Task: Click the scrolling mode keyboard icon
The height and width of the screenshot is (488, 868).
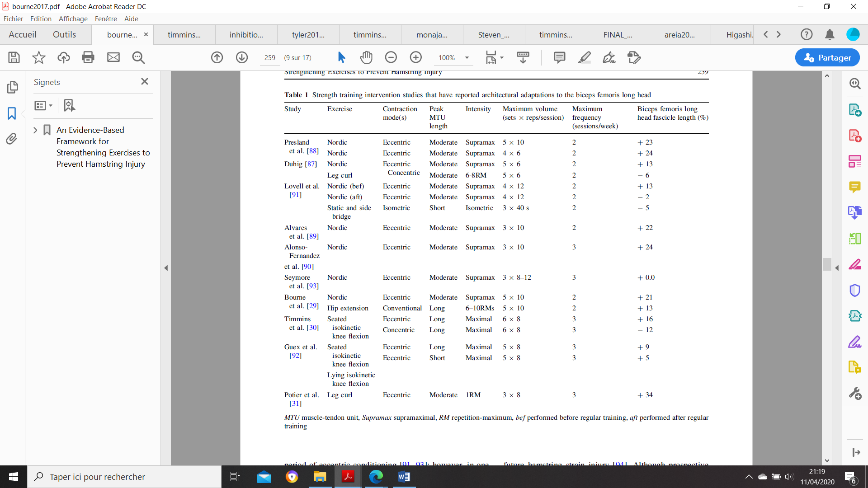Action: tap(523, 57)
